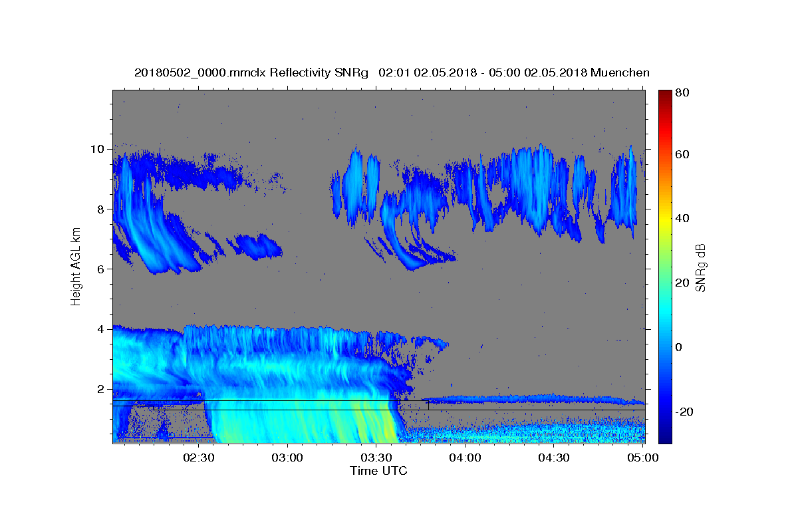Click the height axis label '8'
The height and width of the screenshot is (532, 798).
(100, 209)
